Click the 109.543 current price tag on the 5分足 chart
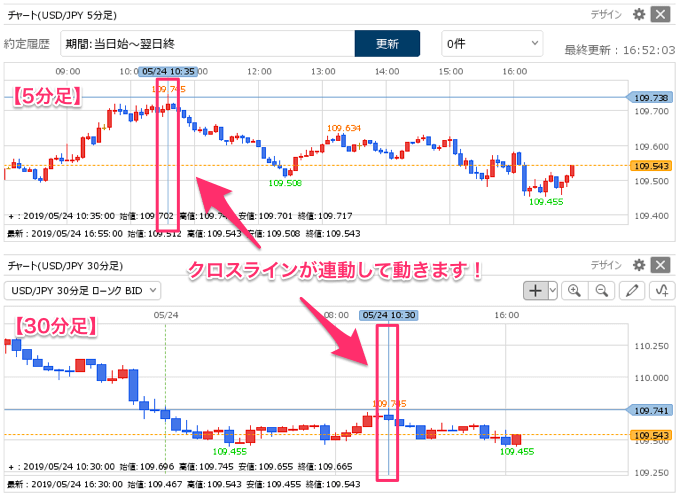 point(651,166)
